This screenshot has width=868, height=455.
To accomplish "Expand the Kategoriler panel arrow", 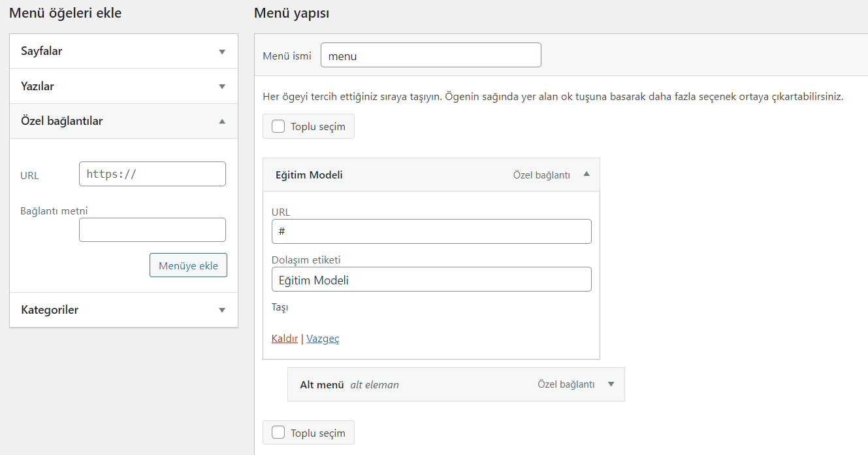I will (222, 310).
